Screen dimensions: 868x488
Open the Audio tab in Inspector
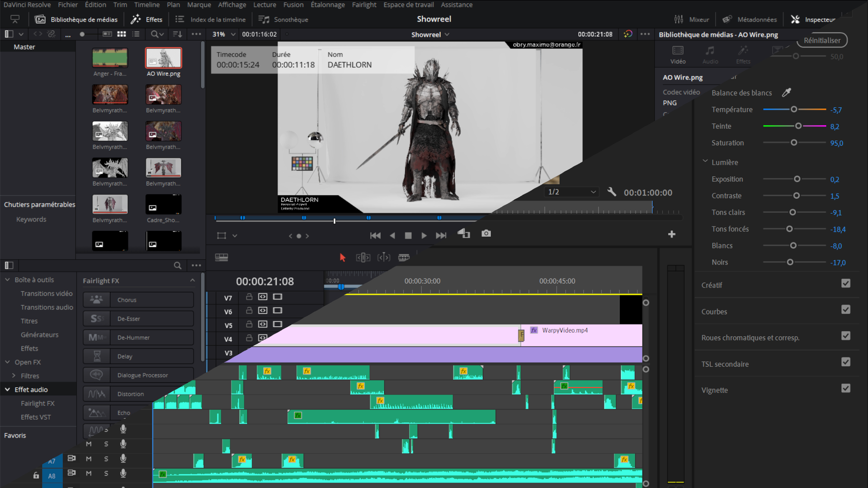pos(710,55)
